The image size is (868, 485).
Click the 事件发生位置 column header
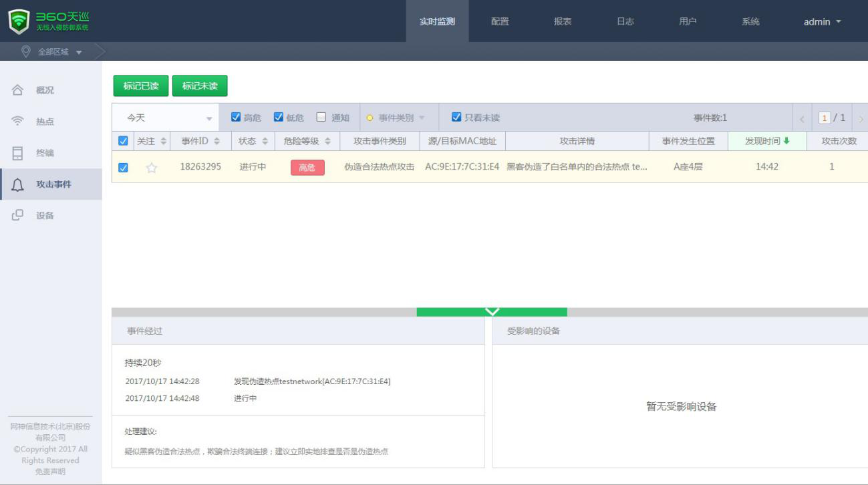click(x=688, y=141)
